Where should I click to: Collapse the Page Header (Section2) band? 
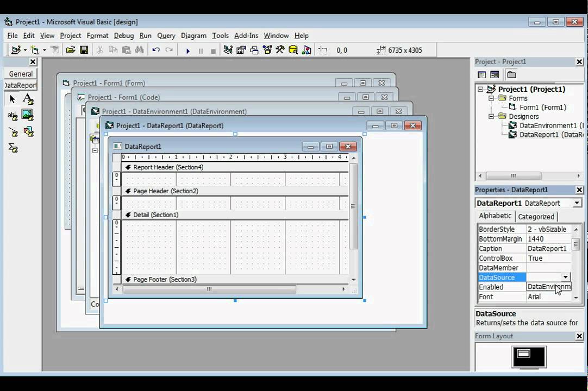click(x=128, y=191)
